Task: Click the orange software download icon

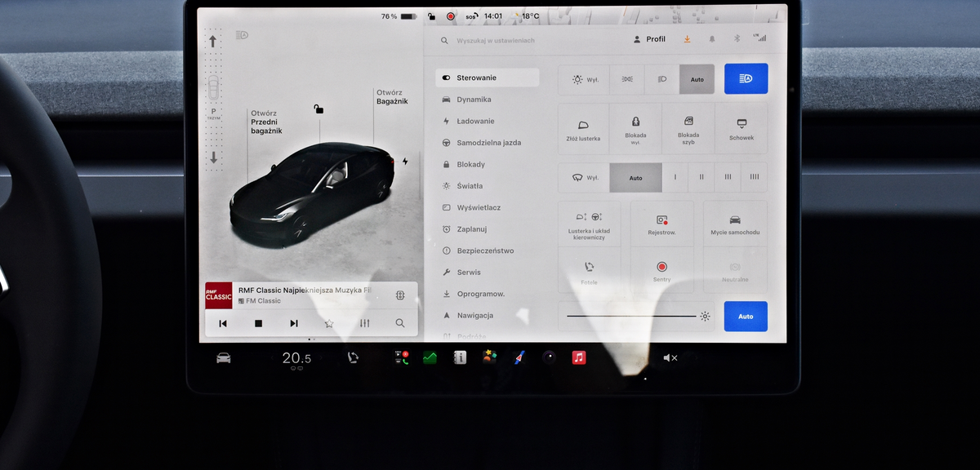Action: coord(687,39)
